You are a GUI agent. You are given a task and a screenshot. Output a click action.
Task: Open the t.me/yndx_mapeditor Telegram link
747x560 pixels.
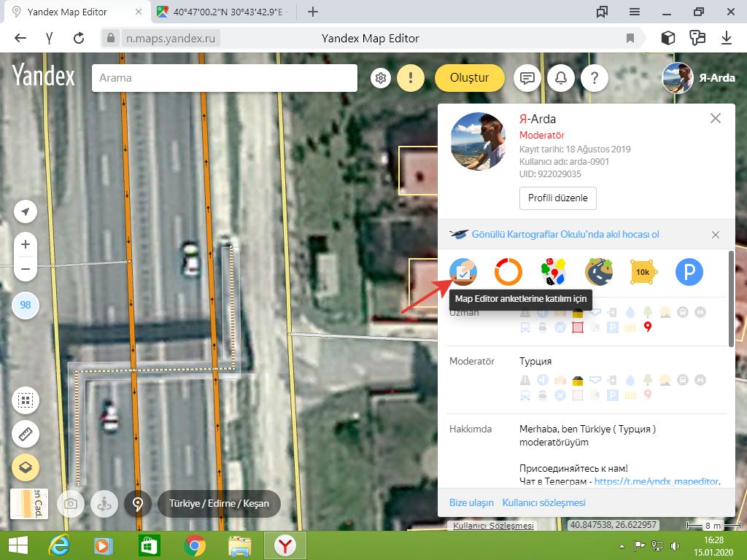(657, 481)
